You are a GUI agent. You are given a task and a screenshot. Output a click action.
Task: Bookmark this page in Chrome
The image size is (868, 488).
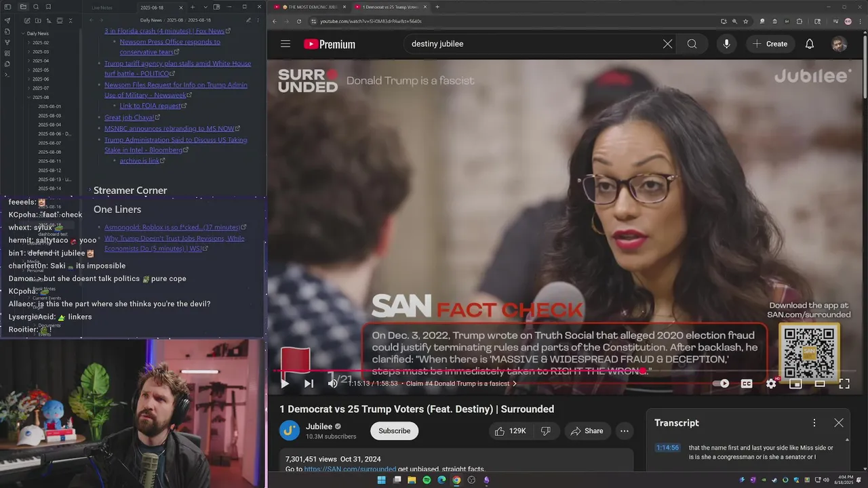pos(745,21)
